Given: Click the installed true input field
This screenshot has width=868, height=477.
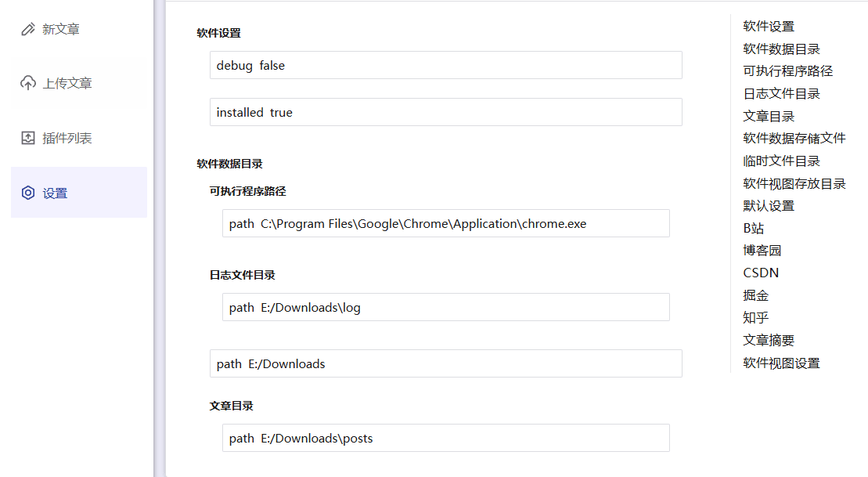Looking at the screenshot, I should 445,113.
